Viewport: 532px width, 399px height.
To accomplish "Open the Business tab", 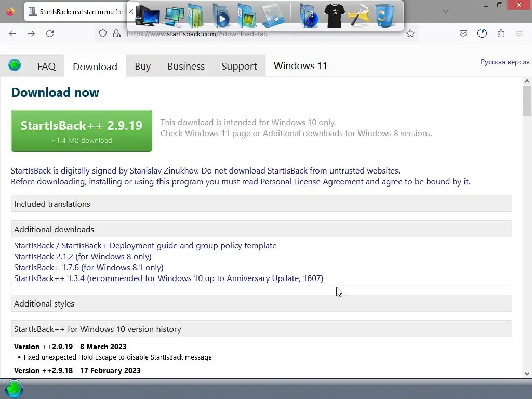I will pyautogui.click(x=186, y=66).
